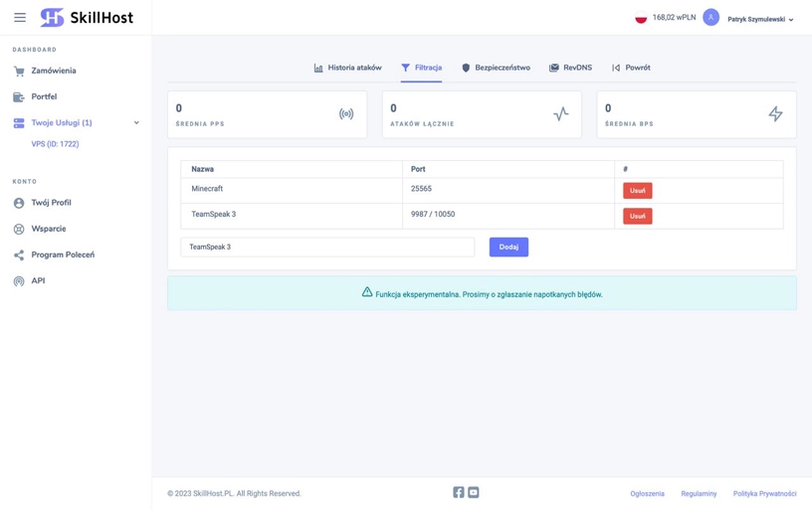
Task: Open Facebook page via footer icon
Action: tap(459, 492)
